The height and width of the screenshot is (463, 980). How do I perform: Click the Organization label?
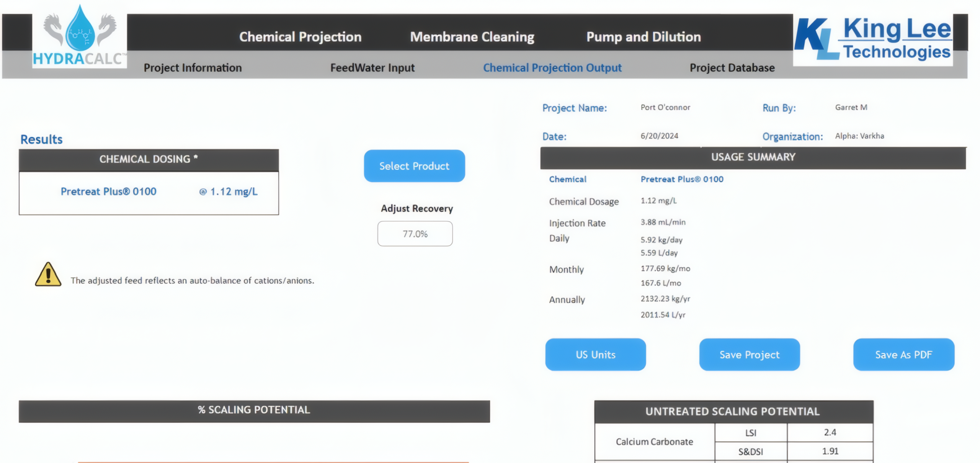792,136
